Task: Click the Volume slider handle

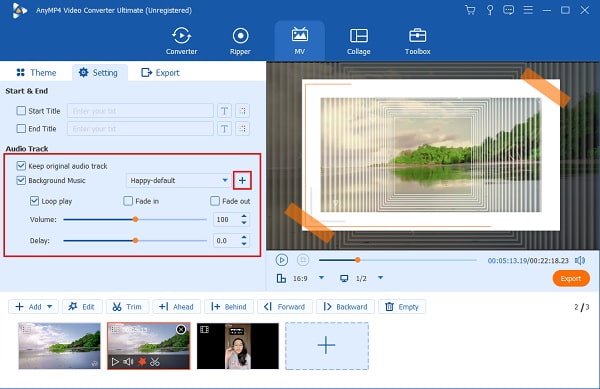Action: pos(135,220)
